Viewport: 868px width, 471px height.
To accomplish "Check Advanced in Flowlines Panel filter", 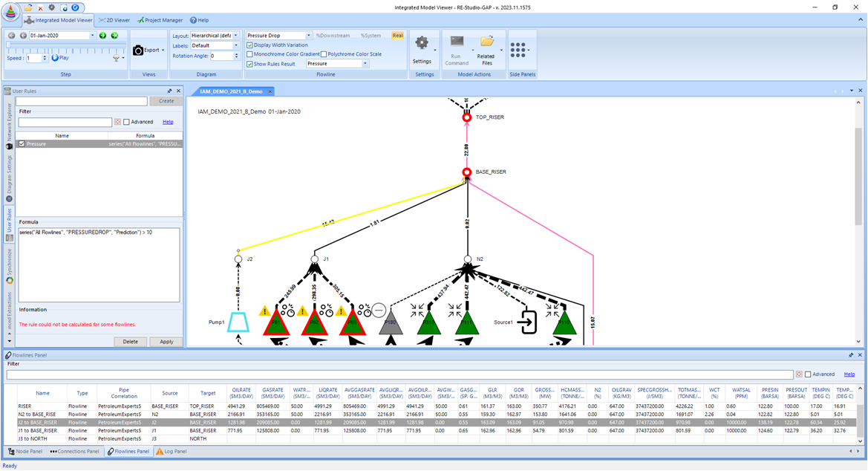I will click(x=808, y=374).
